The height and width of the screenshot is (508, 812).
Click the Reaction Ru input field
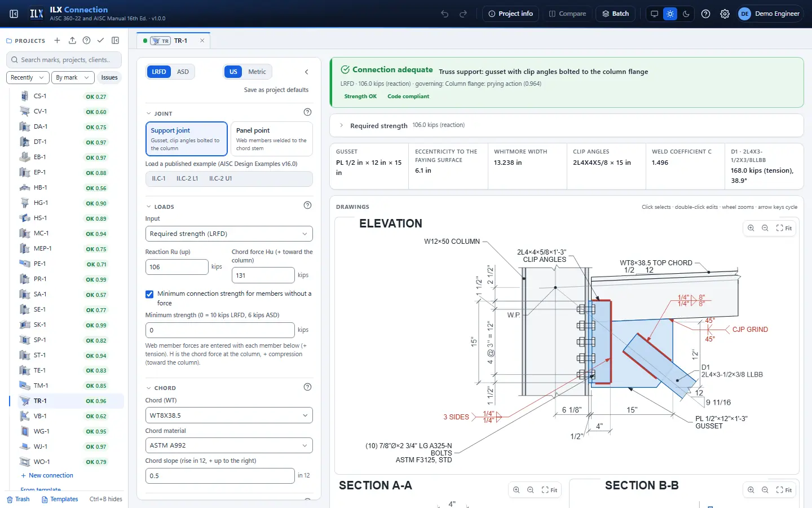pyautogui.click(x=176, y=267)
